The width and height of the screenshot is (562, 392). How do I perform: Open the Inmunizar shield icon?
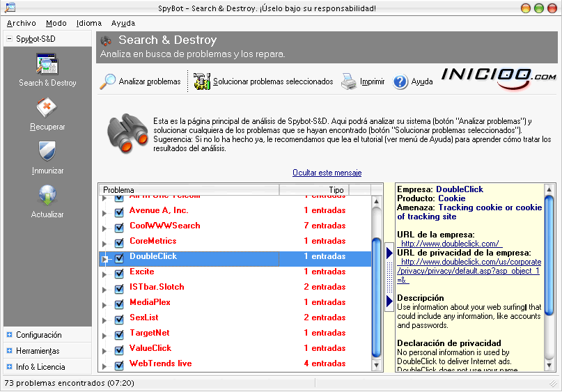pos(47,151)
